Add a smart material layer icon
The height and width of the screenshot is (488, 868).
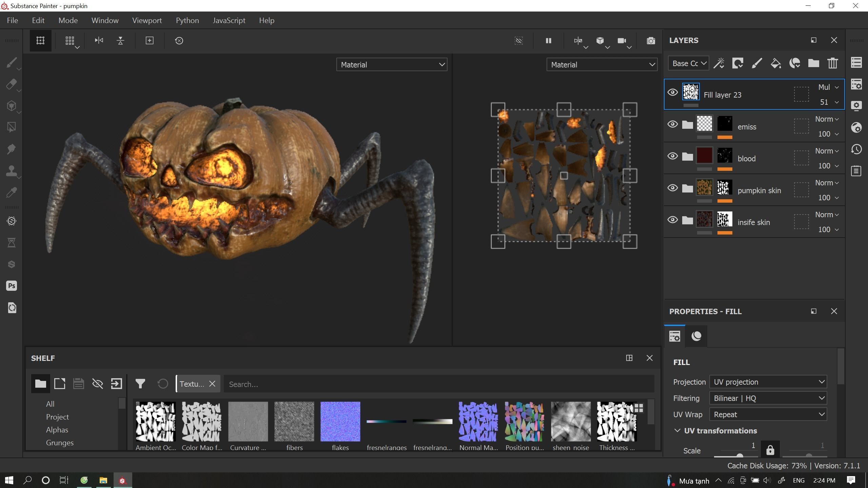click(x=795, y=63)
